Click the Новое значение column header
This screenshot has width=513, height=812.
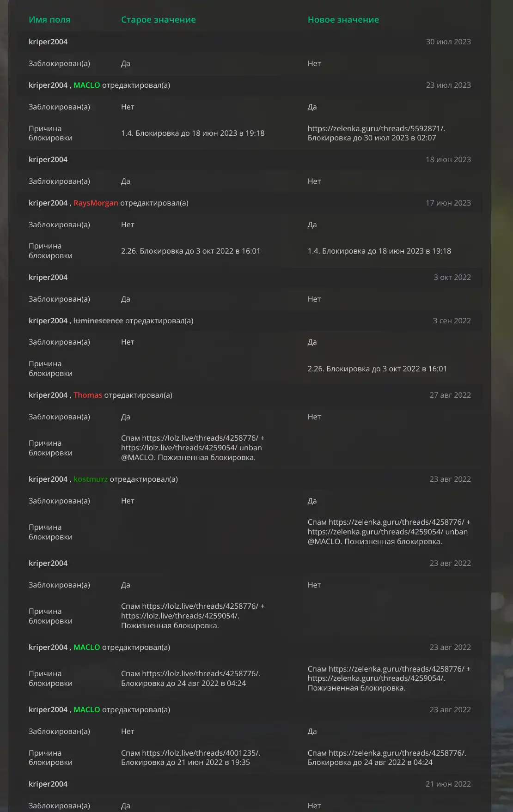pos(343,19)
